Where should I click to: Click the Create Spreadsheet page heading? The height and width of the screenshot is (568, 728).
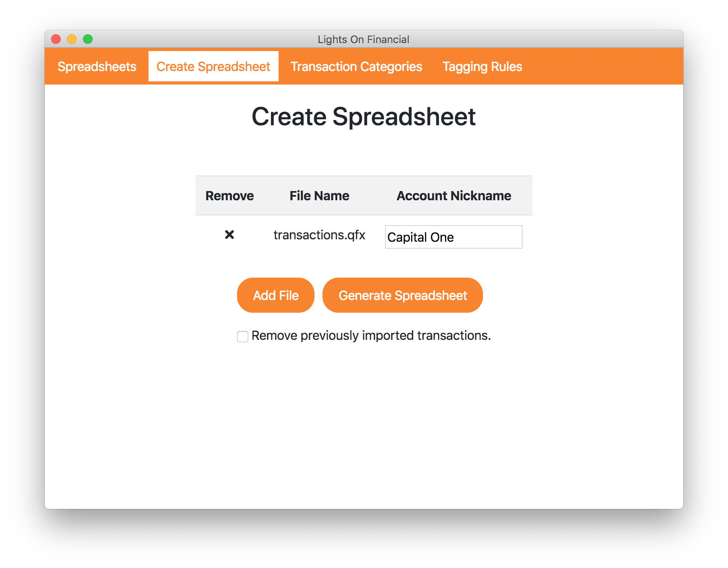(x=364, y=116)
